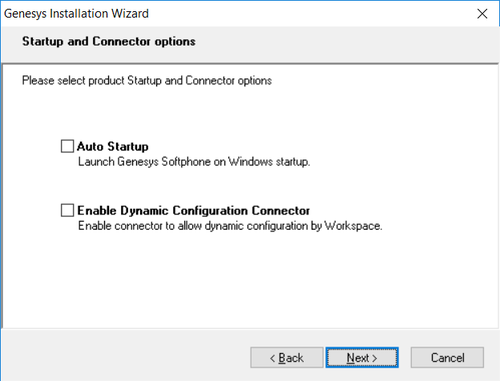Click the 'Please select product Startup' instruction text
This screenshot has height=381, width=500.
tap(147, 81)
